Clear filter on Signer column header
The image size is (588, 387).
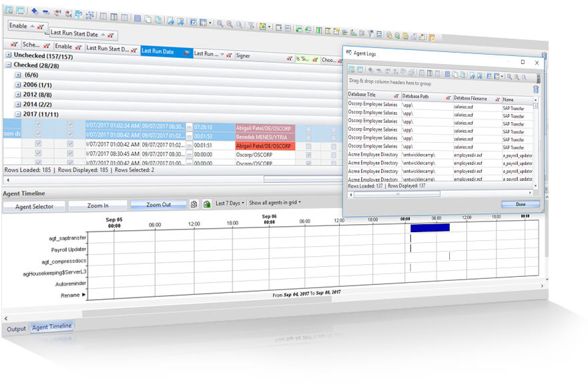(x=289, y=58)
